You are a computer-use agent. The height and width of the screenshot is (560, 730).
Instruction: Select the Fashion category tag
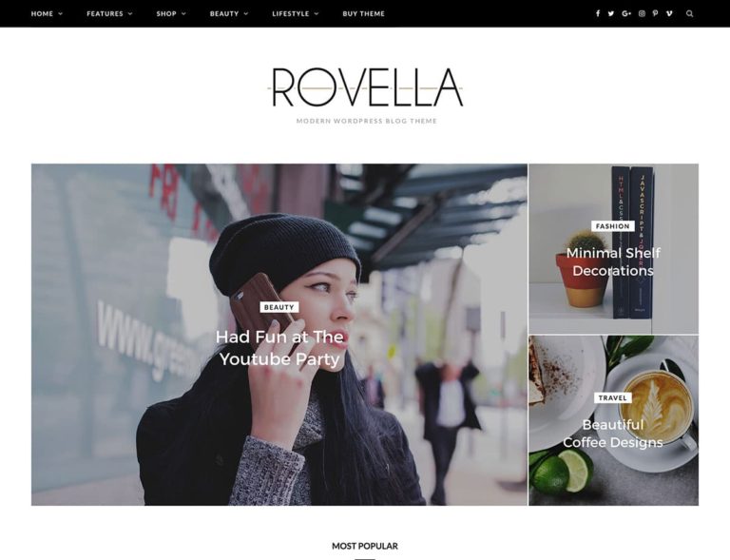click(613, 226)
